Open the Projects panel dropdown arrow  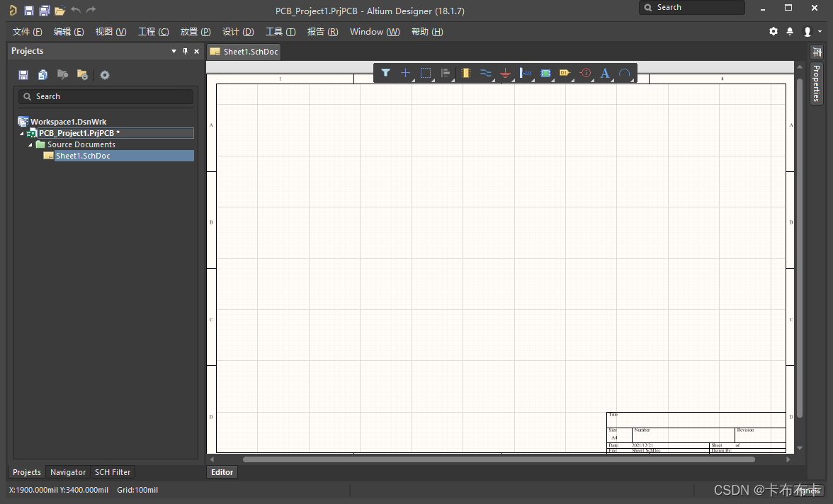click(174, 51)
